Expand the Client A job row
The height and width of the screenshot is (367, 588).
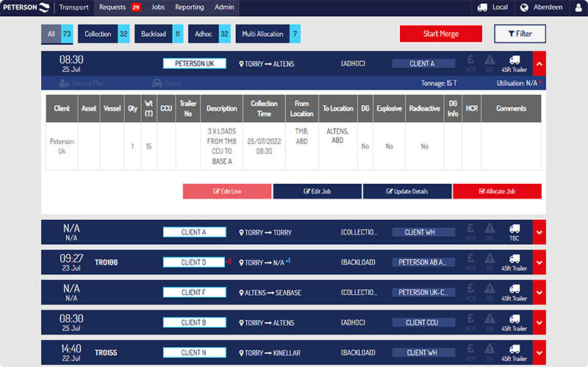[x=539, y=232]
